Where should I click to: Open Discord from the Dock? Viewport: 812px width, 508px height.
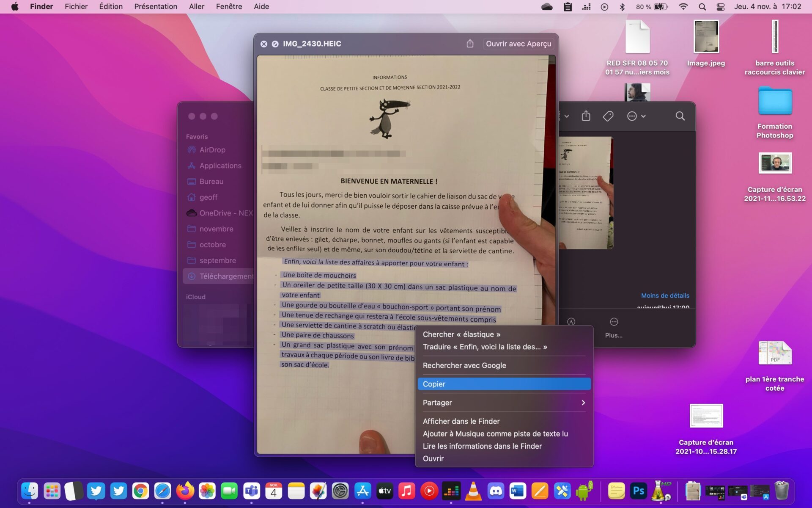496,491
